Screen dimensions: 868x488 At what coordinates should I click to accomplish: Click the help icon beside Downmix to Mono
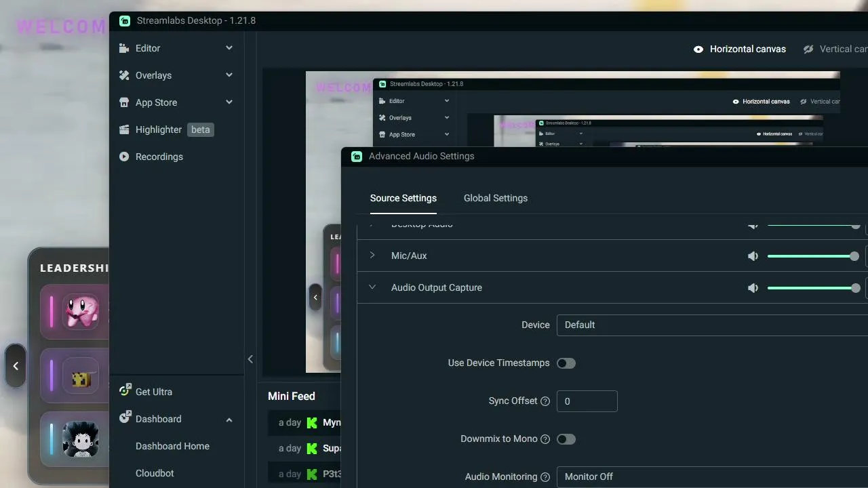(545, 439)
